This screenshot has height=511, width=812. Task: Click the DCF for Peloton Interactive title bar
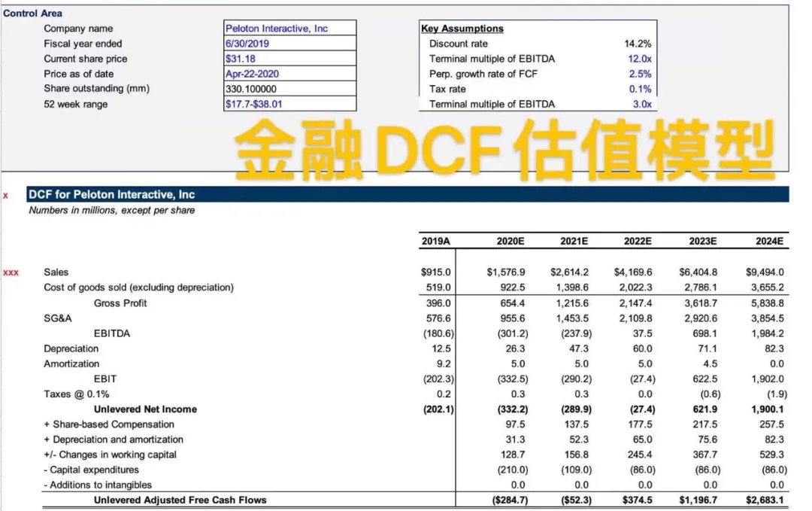tap(408, 194)
